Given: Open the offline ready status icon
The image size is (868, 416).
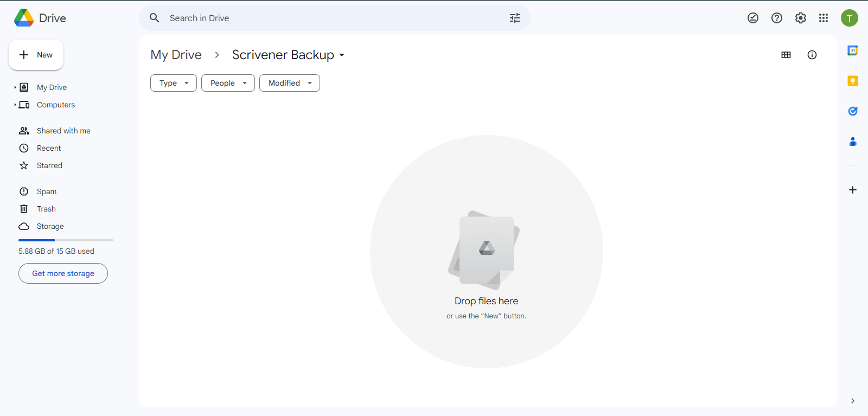Looking at the screenshot, I should 753,18.
